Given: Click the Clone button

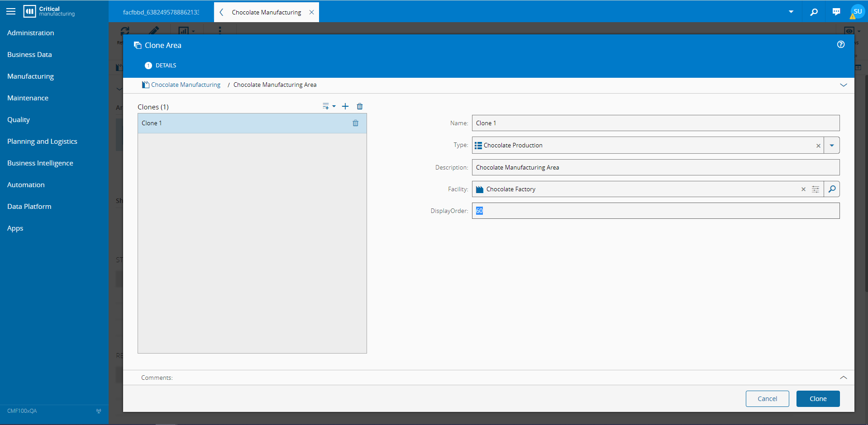Looking at the screenshot, I should [x=818, y=399].
